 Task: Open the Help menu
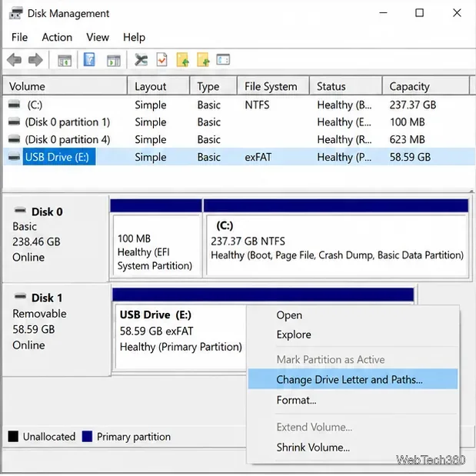[134, 38]
